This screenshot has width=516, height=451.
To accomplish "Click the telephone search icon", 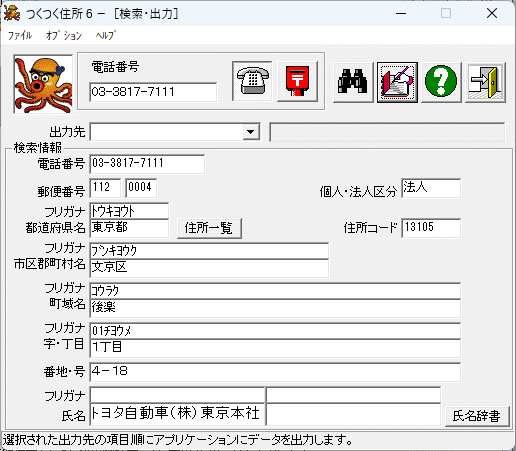I will pos(252,81).
